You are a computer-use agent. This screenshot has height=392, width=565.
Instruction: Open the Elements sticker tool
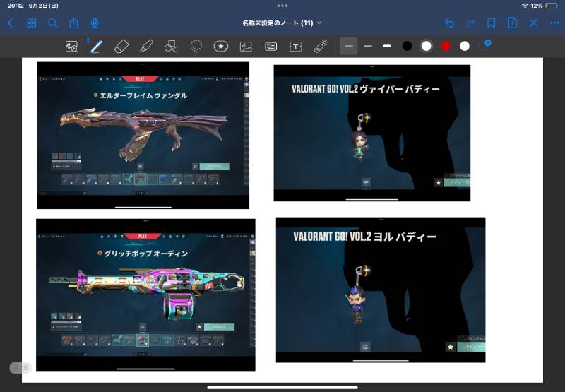pos(221,47)
